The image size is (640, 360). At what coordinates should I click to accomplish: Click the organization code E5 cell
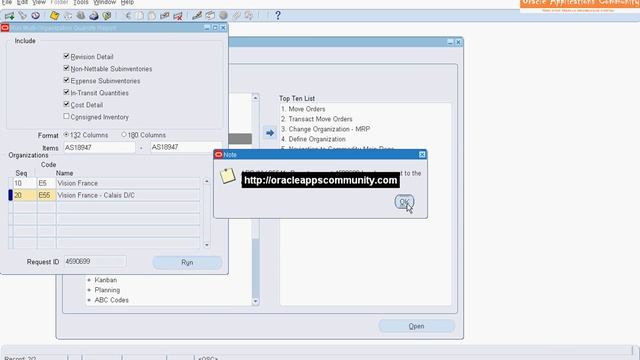pos(46,183)
